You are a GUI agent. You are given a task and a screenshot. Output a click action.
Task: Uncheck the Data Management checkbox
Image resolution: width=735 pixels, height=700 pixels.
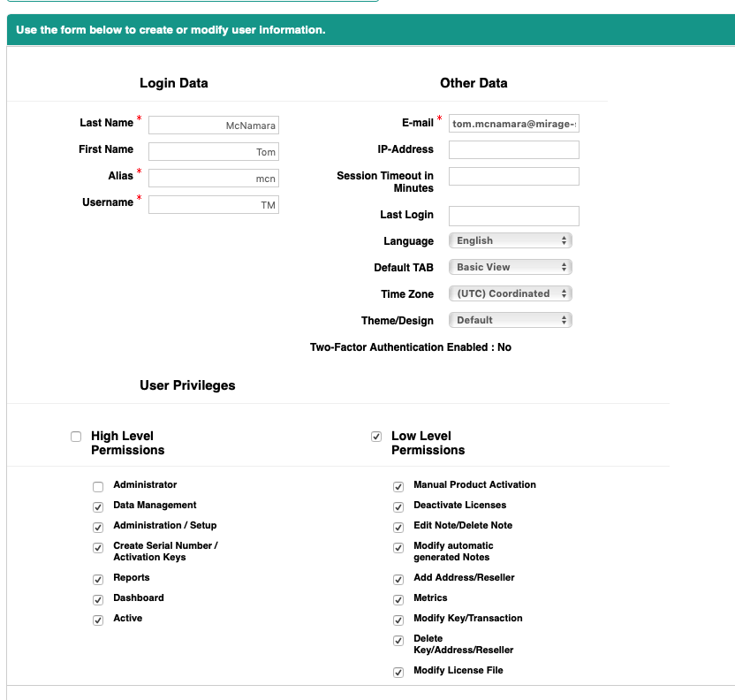pos(98,506)
